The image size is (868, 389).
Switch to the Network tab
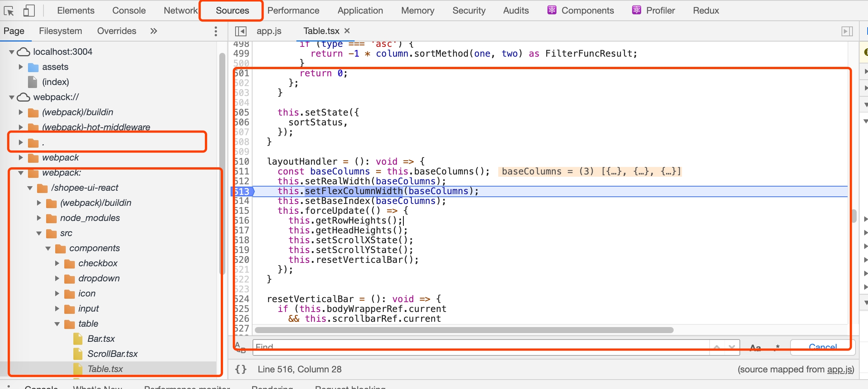[180, 11]
